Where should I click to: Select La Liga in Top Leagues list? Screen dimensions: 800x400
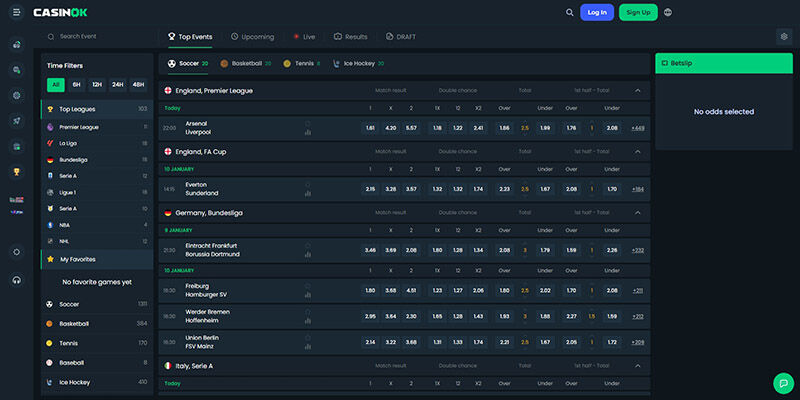pos(97,143)
